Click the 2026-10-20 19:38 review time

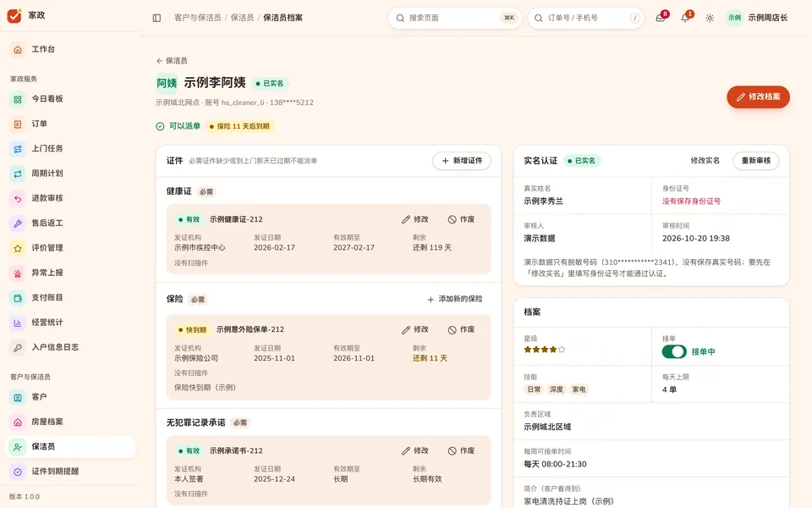coord(696,239)
